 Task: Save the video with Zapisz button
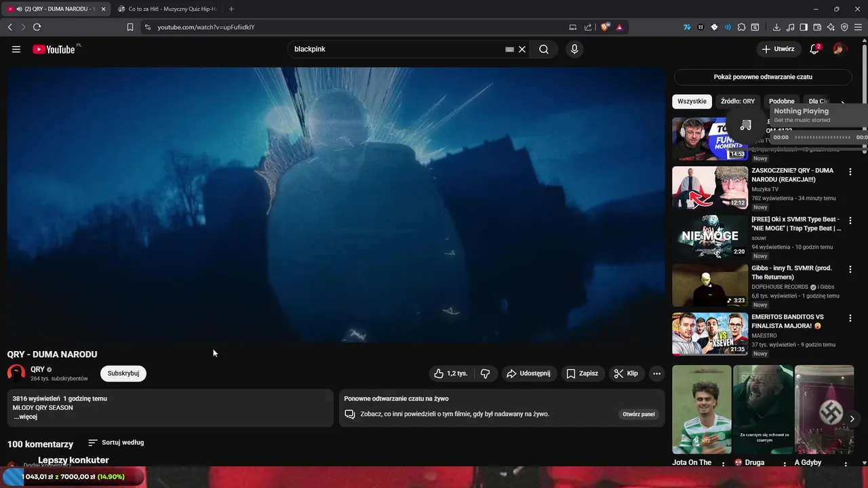click(582, 373)
